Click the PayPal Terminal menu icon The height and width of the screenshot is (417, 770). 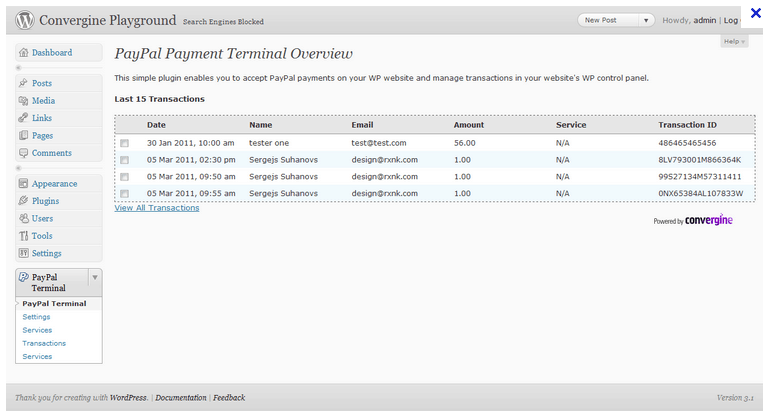(x=23, y=278)
